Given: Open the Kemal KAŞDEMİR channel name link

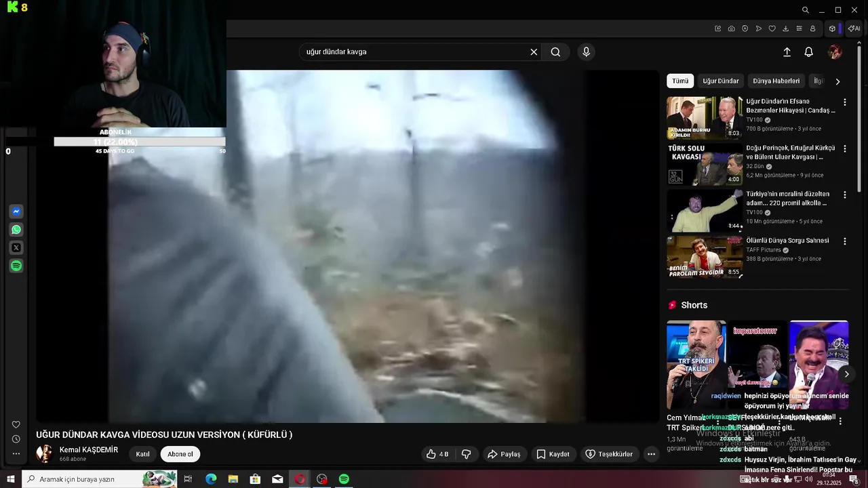Looking at the screenshot, I should [89, 450].
